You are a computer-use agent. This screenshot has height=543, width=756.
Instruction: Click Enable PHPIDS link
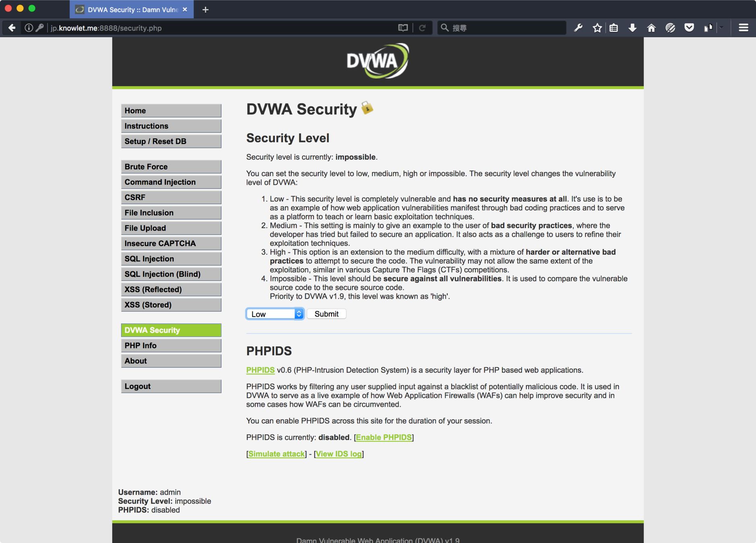tap(384, 437)
